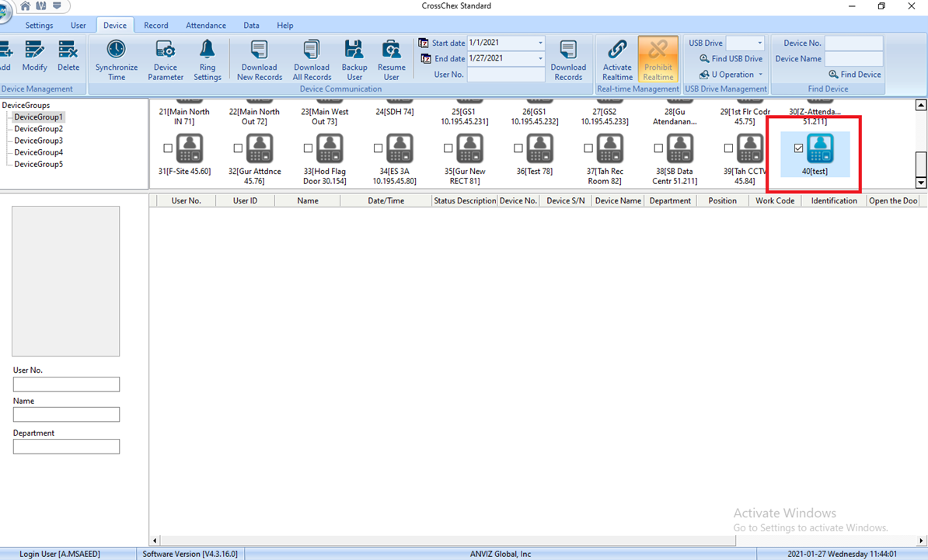Viewport: 928px width, 560px height.
Task: Check device 31[F-Site 45.60] checkbox
Action: tap(168, 148)
